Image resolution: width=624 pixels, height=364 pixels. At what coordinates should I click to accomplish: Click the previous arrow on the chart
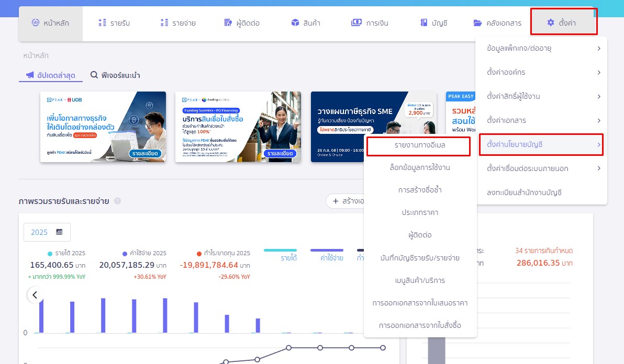pyautogui.click(x=35, y=295)
